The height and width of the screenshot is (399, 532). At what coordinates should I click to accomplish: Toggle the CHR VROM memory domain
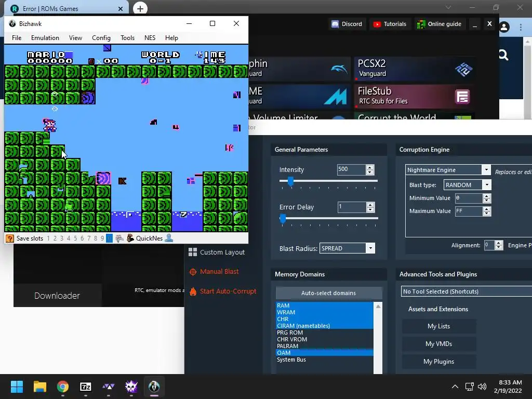325,339
